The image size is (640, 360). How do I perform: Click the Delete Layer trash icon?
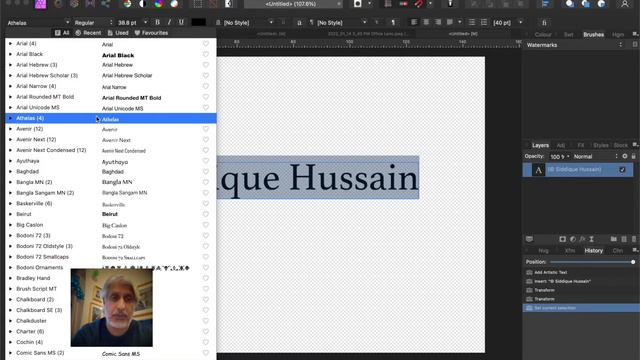pos(633,239)
